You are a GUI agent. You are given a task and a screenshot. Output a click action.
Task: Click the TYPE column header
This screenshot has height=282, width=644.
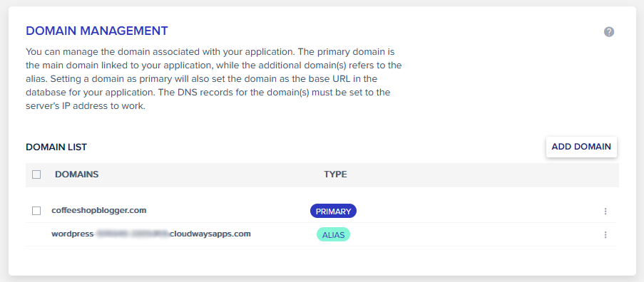335,174
